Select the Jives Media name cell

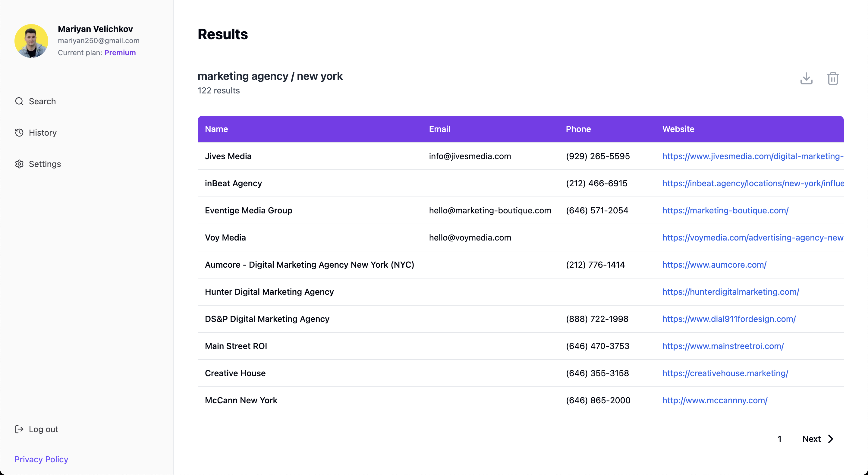point(228,156)
